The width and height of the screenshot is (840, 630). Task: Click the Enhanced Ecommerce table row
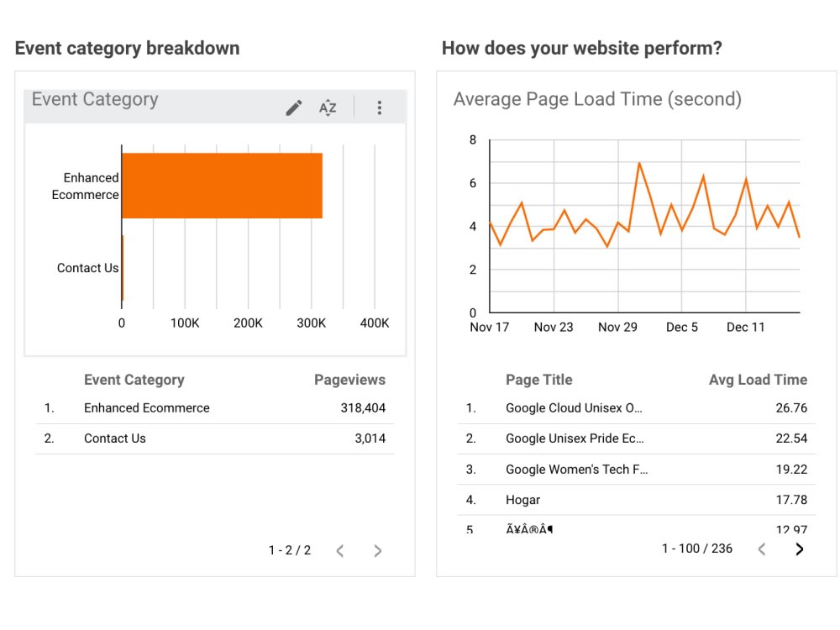pos(215,408)
